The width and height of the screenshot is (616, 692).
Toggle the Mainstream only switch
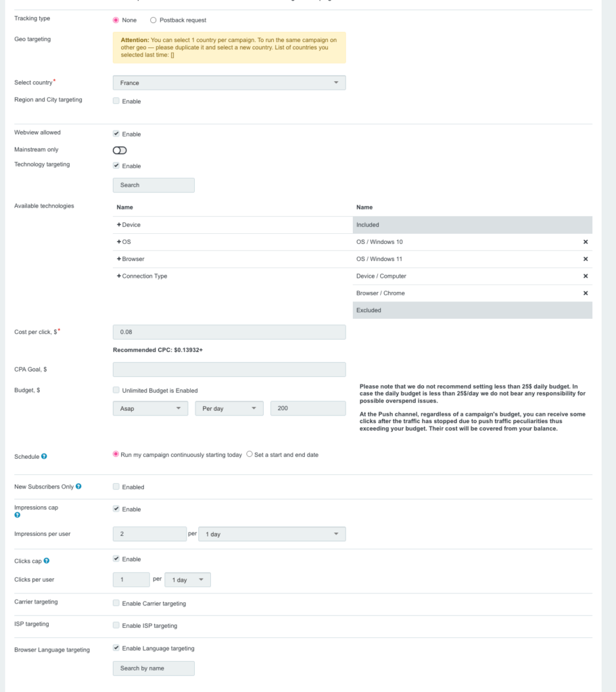[x=120, y=150]
